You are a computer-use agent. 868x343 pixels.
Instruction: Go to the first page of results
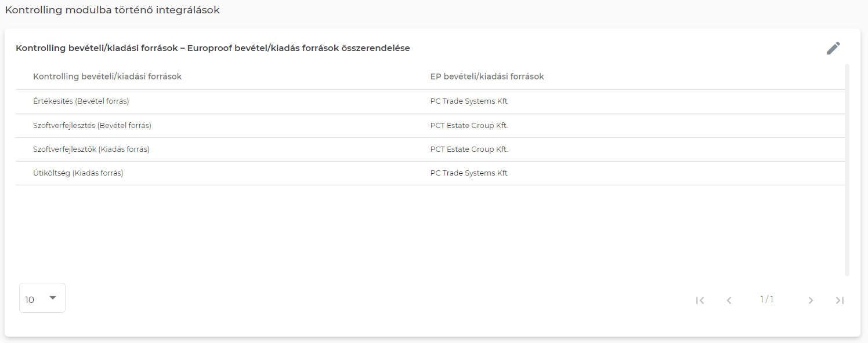coord(700,300)
